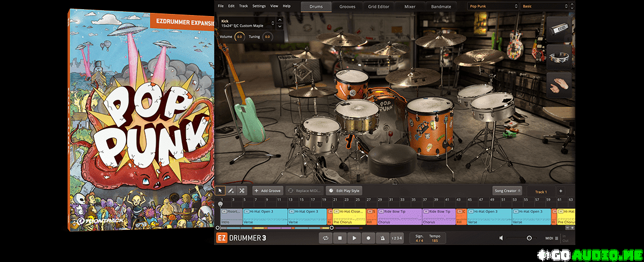
Task: Click the loop range end handle
Action: point(331,228)
